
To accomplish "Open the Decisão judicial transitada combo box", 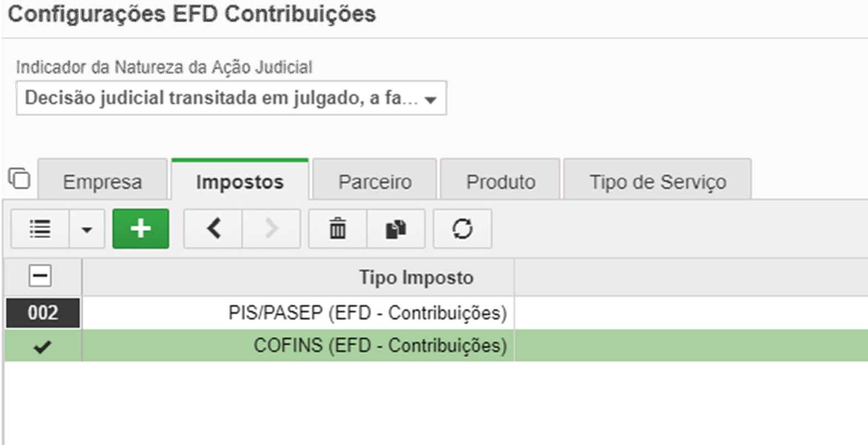I will point(231,98).
